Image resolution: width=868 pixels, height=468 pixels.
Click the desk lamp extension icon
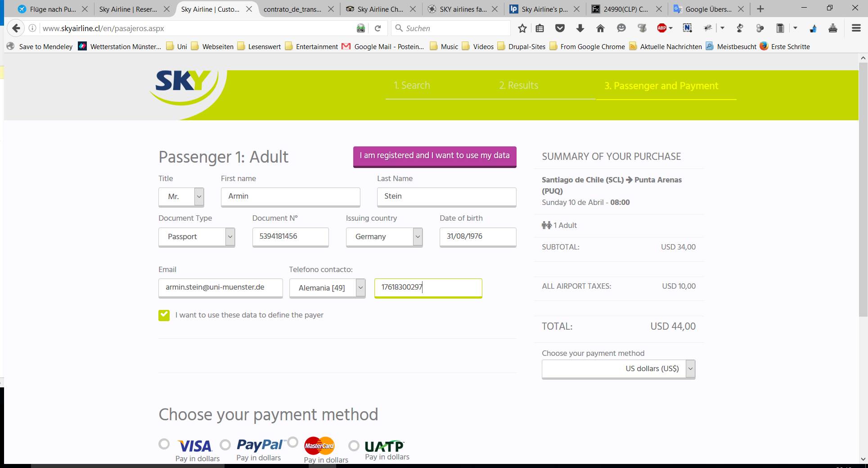point(740,28)
